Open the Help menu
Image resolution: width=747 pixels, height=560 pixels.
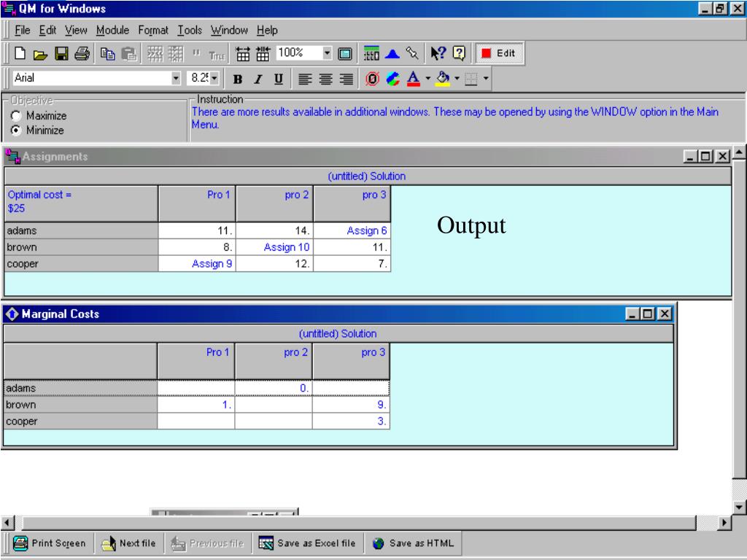click(x=267, y=31)
